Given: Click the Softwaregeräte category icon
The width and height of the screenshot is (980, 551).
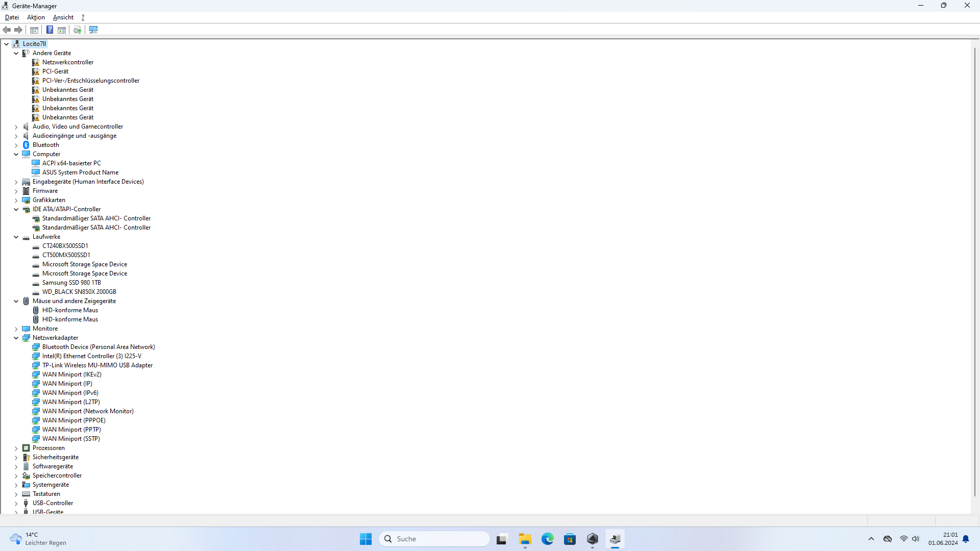Looking at the screenshot, I should (26, 466).
